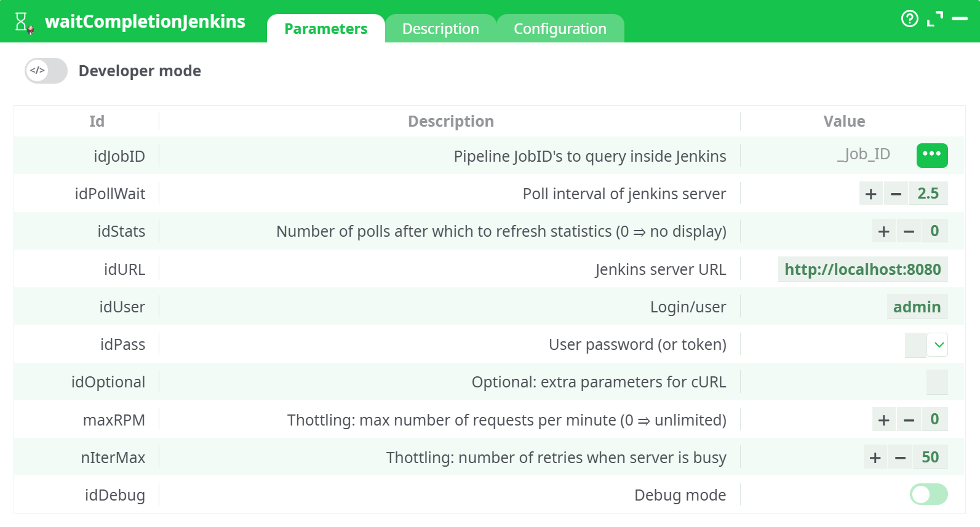
Task: Expand the idPass dropdown chevron
Action: 939,345
